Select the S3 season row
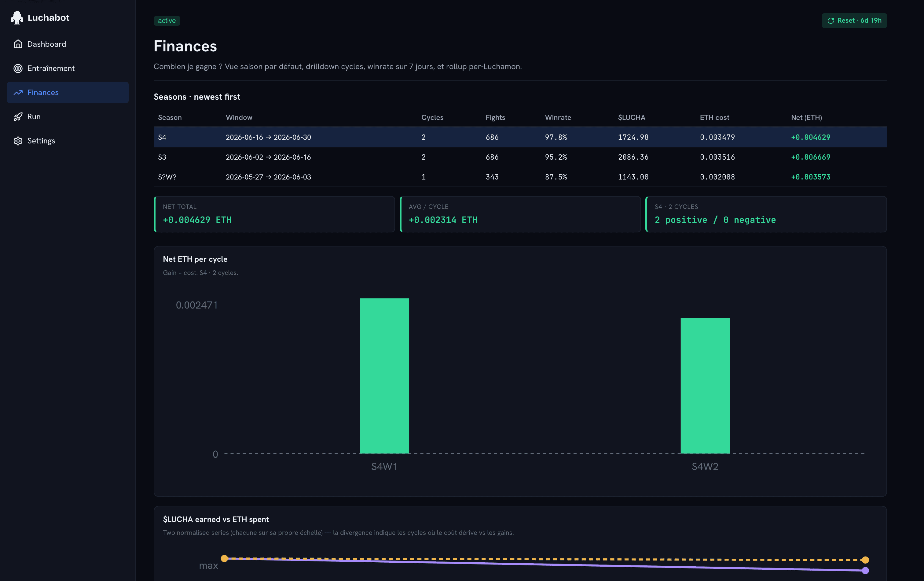 click(520, 157)
